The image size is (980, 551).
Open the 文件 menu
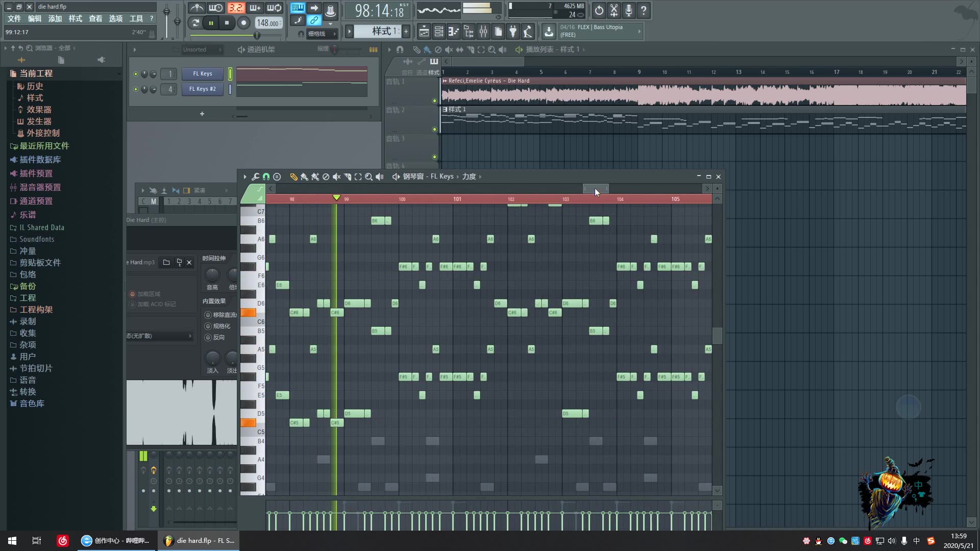(x=14, y=18)
